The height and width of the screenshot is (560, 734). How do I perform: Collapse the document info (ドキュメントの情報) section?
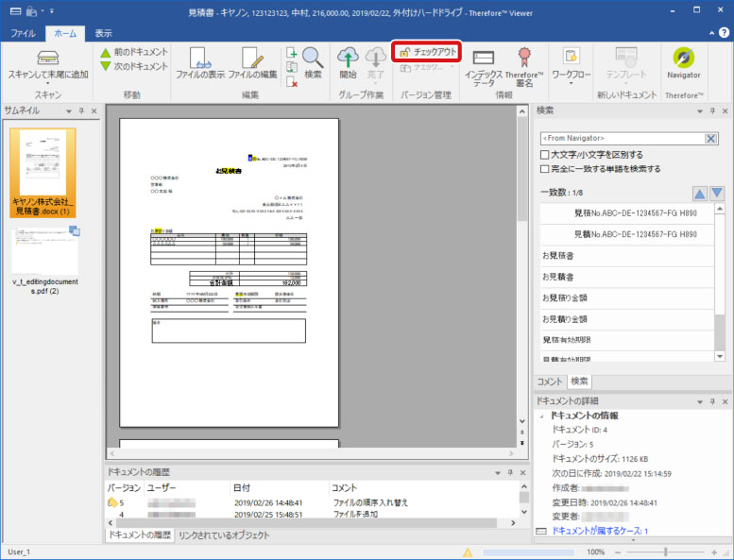542,416
